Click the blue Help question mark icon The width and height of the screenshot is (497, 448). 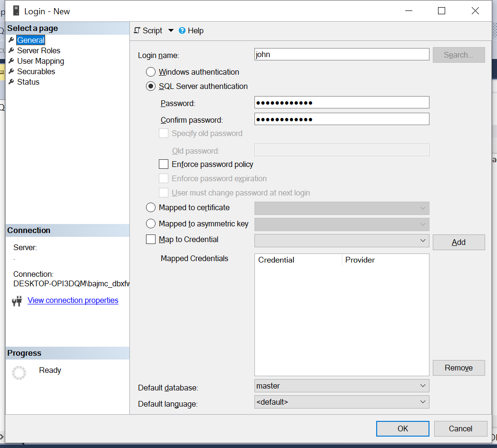182,30
